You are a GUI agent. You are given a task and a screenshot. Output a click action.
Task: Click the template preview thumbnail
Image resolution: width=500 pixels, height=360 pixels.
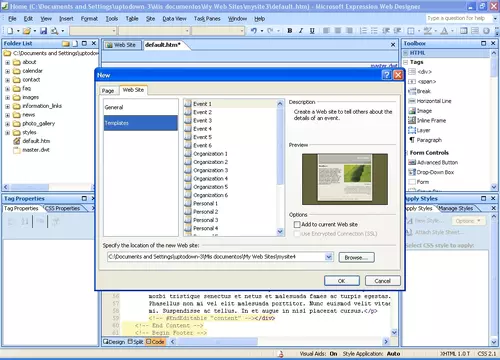(345, 179)
